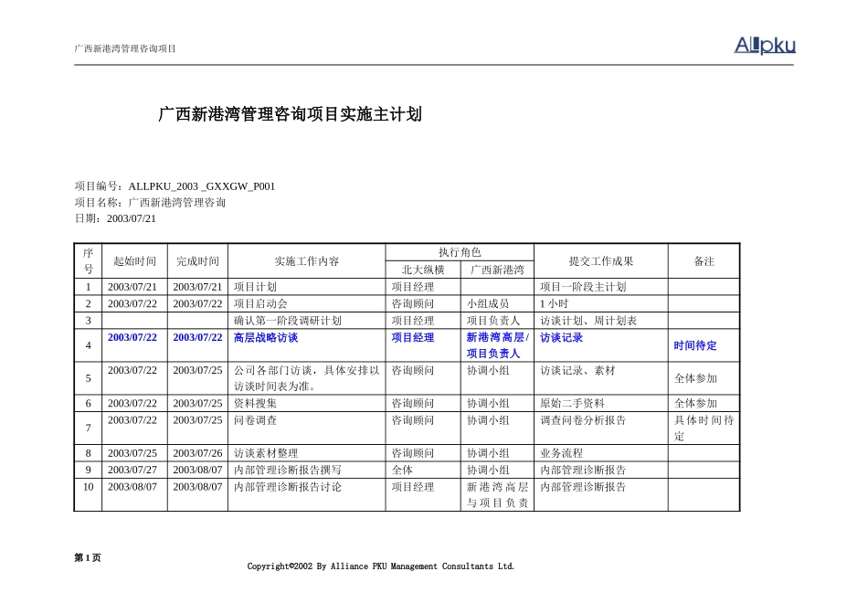The image size is (868, 614).
Task: Select the title 广西新港湾管理咨询项目实施主计划
Action: coord(290,114)
